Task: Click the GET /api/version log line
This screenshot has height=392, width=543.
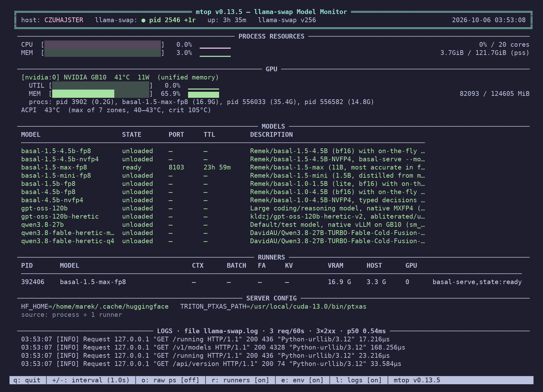Action: (x=211, y=364)
